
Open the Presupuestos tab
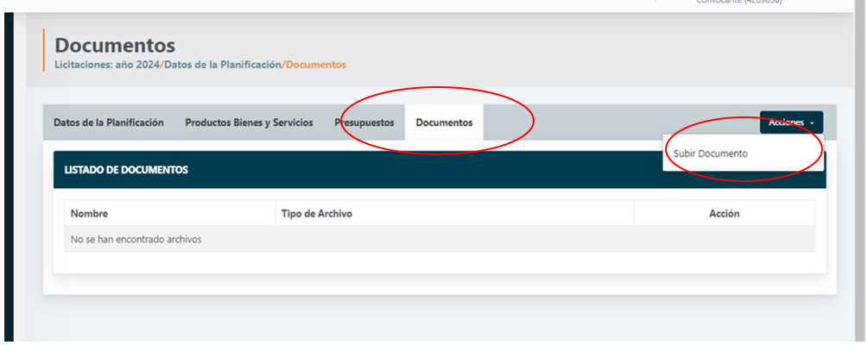click(364, 122)
